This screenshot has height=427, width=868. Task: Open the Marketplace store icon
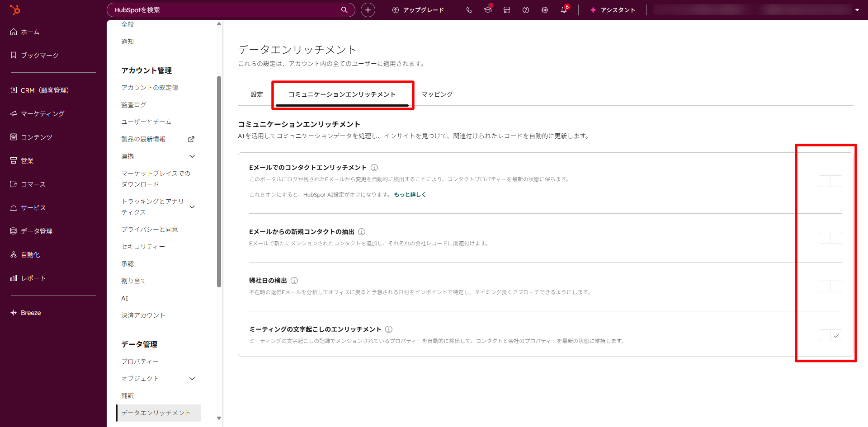(506, 9)
